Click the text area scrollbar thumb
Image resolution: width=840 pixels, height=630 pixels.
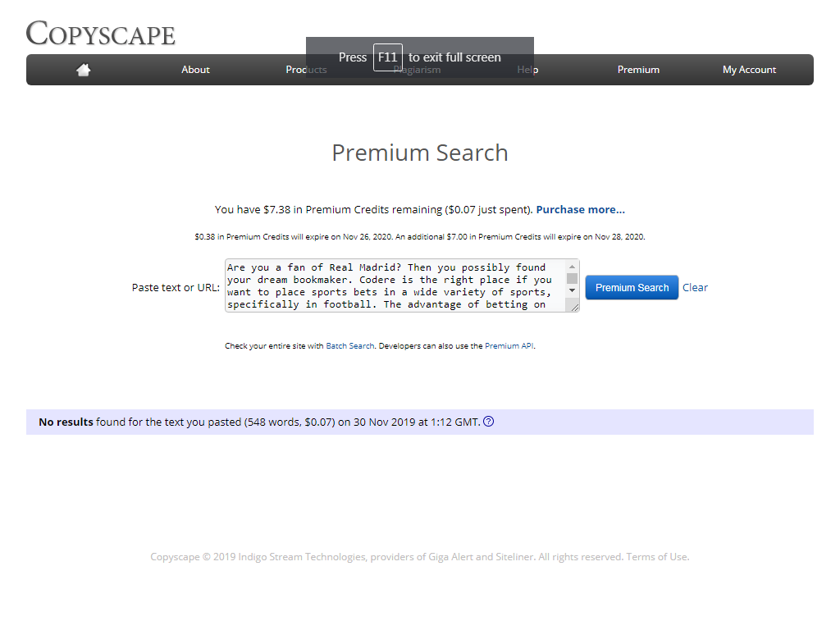coord(572,279)
